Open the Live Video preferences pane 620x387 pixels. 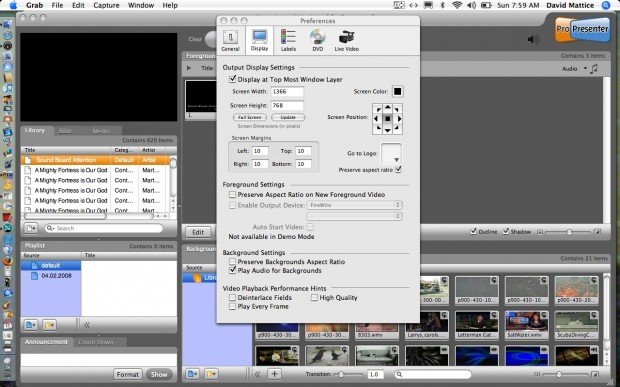(346, 40)
